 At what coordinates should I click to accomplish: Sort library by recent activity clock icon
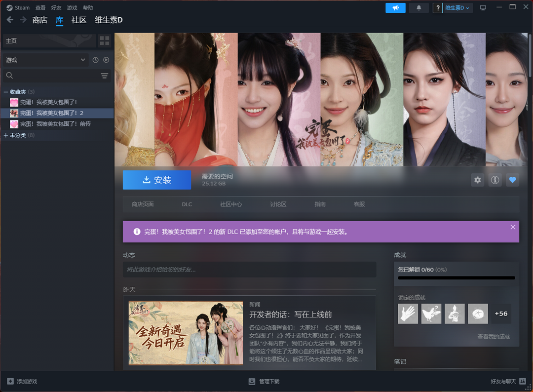click(x=96, y=60)
